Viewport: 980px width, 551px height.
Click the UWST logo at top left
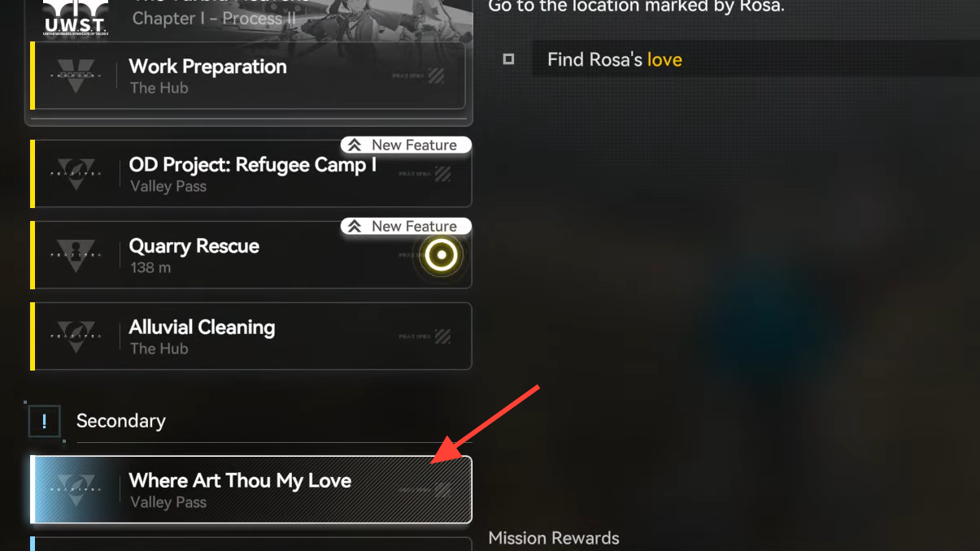click(x=76, y=18)
